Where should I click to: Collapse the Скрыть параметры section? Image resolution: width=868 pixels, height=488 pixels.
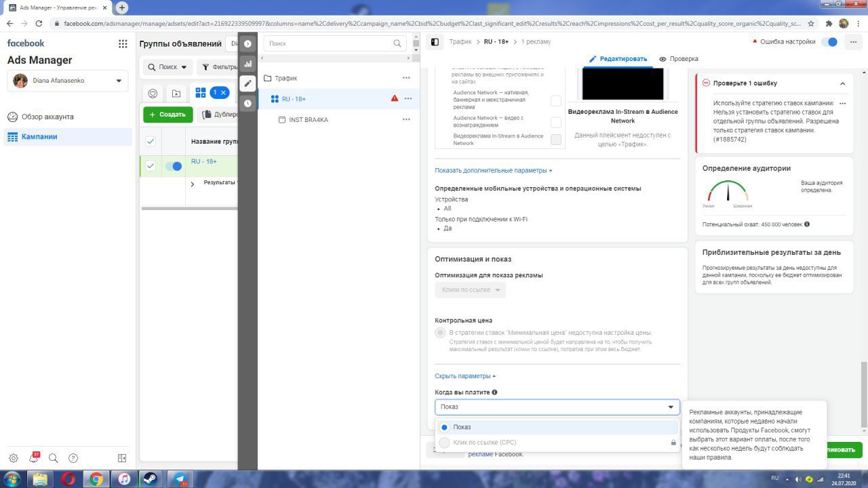click(x=466, y=376)
